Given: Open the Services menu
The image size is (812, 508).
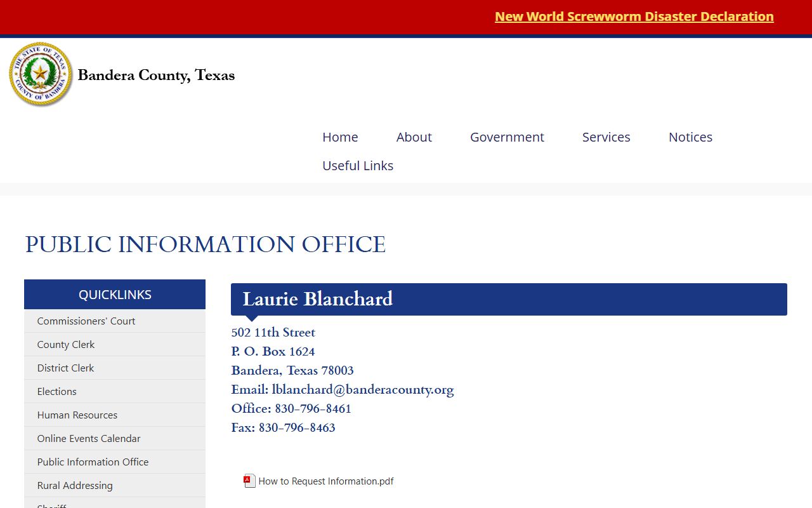Looking at the screenshot, I should click(x=606, y=137).
